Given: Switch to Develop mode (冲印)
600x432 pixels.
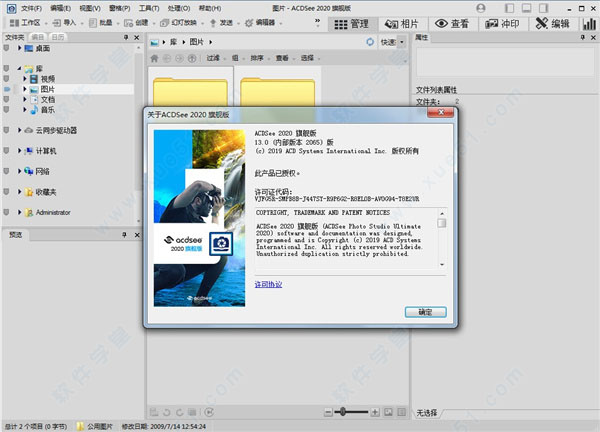Looking at the screenshot, I should pyautogui.click(x=502, y=24).
